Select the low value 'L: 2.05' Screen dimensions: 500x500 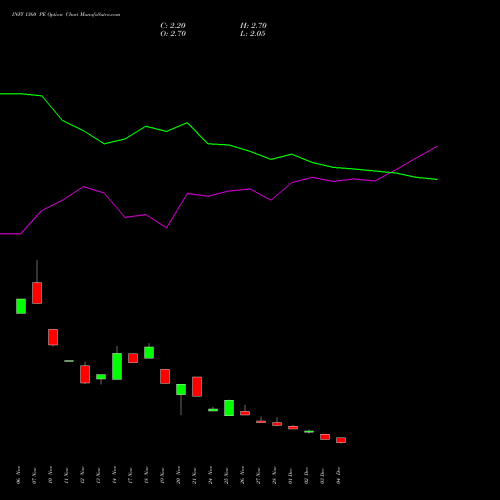click(253, 34)
